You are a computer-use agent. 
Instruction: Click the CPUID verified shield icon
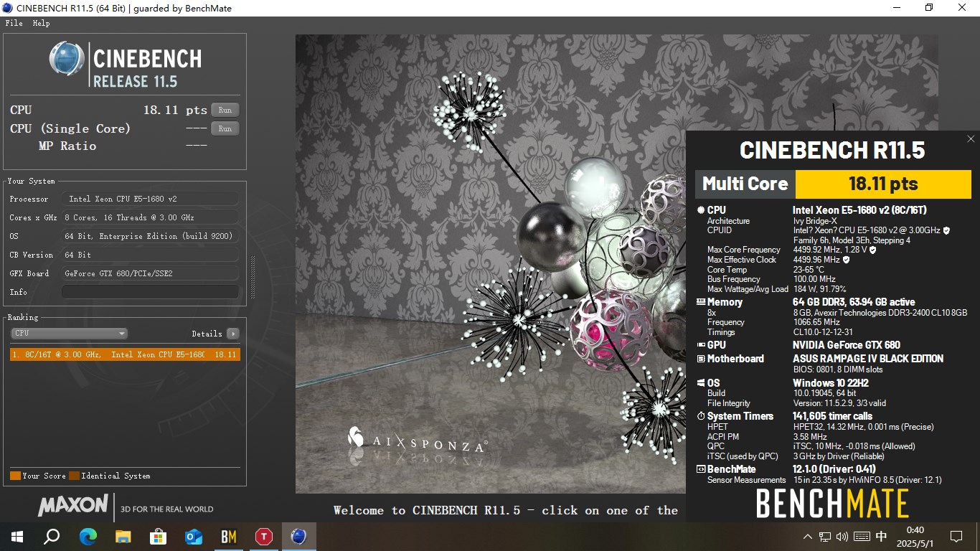946,230
